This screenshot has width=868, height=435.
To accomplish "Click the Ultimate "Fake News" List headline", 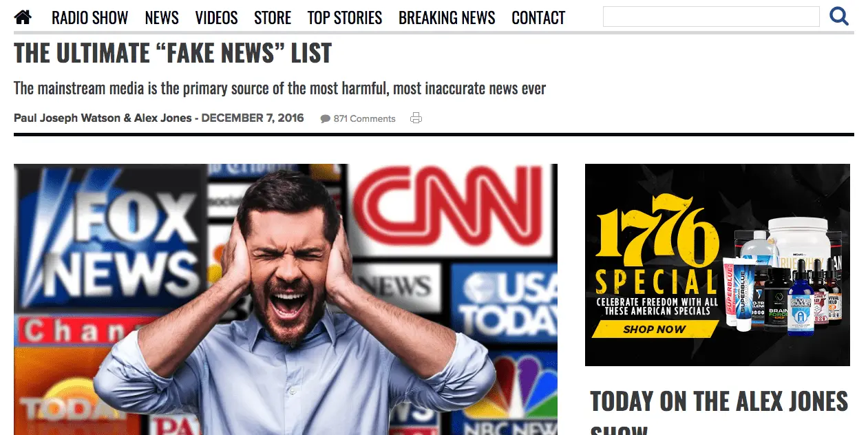I will [x=173, y=54].
